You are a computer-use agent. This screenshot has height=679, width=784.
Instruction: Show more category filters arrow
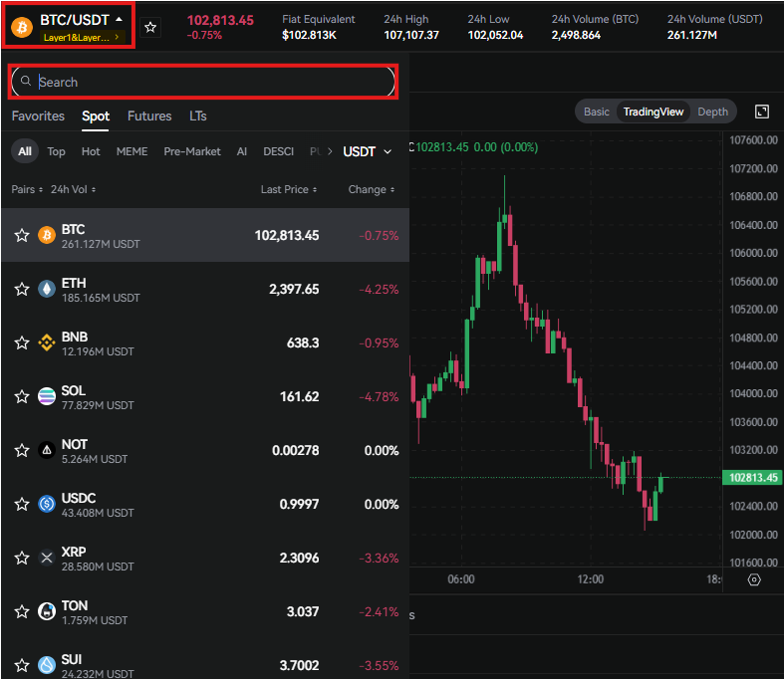[330, 151]
